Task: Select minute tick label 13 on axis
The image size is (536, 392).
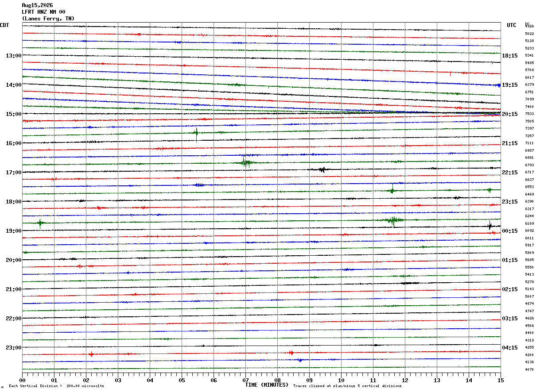Action: (x=437, y=380)
